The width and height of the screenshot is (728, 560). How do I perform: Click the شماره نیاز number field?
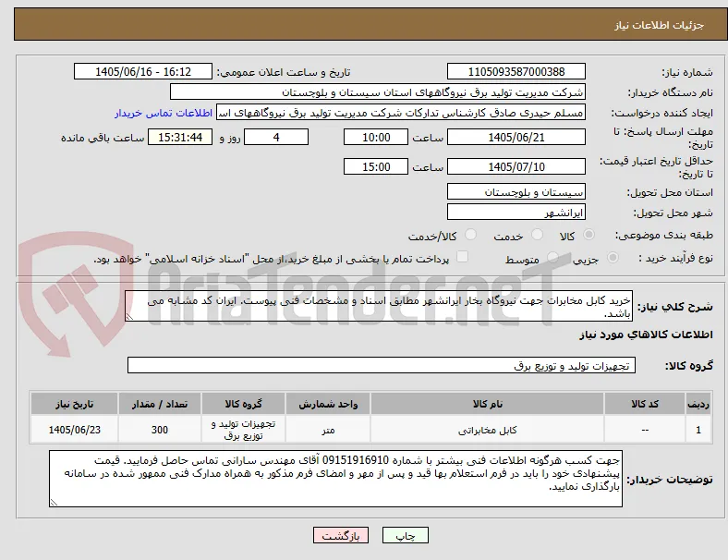coord(516,72)
